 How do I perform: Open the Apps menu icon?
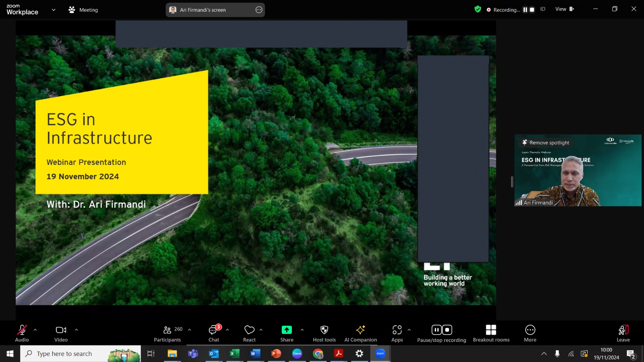pyautogui.click(x=397, y=330)
